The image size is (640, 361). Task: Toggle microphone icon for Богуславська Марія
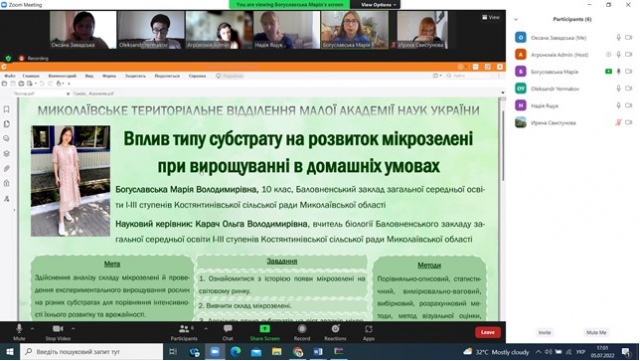click(618, 71)
